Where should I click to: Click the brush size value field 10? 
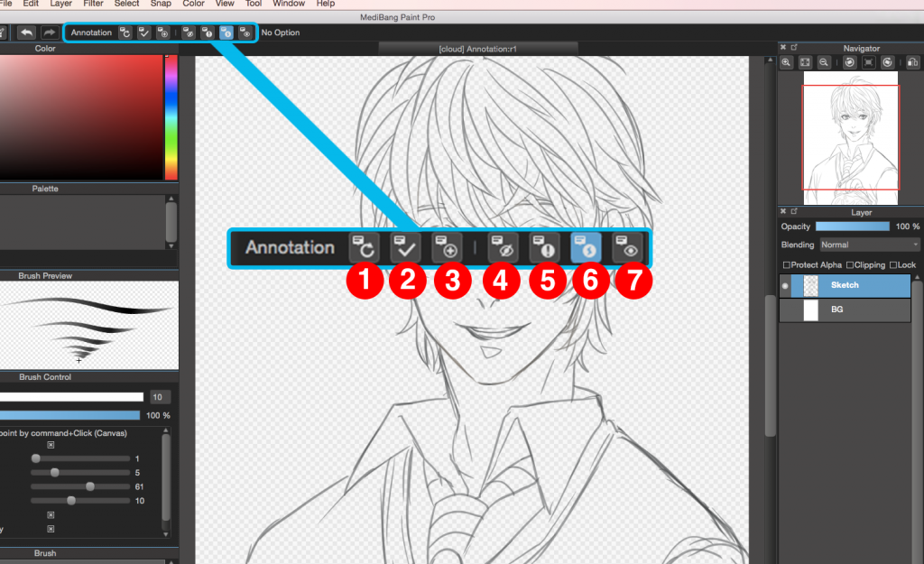(160, 397)
